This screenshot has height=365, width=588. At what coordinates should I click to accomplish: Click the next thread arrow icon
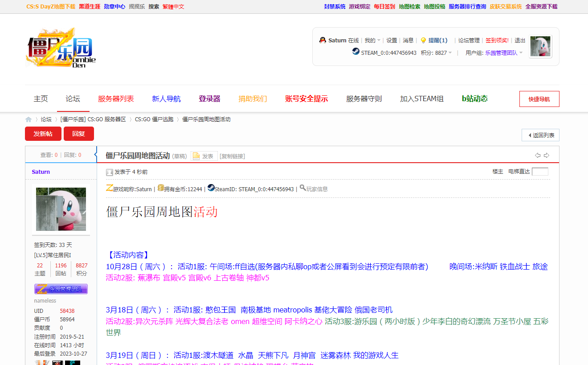pyautogui.click(x=547, y=155)
